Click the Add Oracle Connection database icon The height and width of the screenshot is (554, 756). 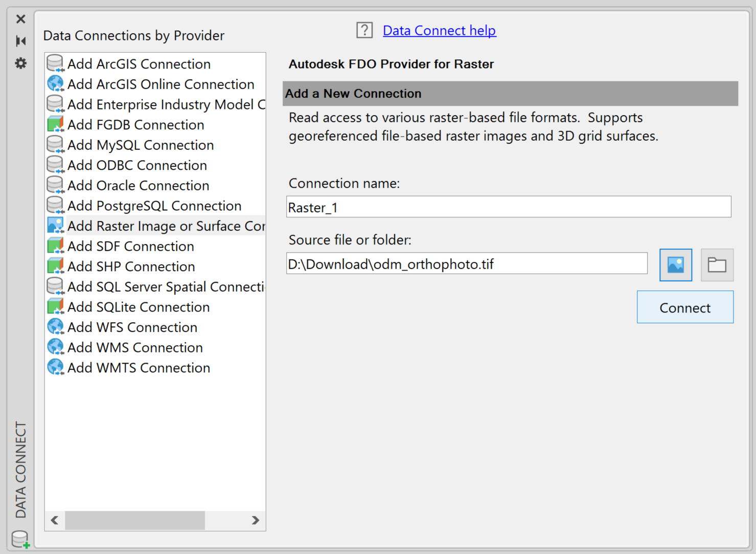coord(55,185)
